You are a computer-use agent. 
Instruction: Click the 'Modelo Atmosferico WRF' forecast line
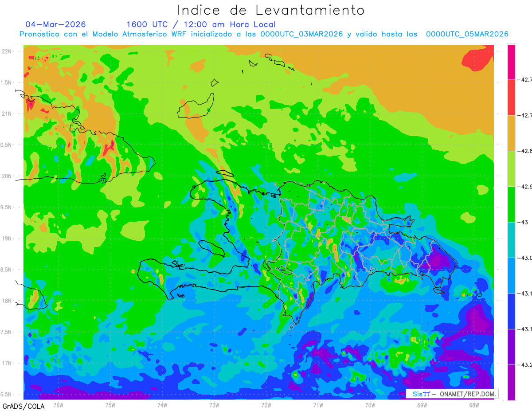[264, 34]
